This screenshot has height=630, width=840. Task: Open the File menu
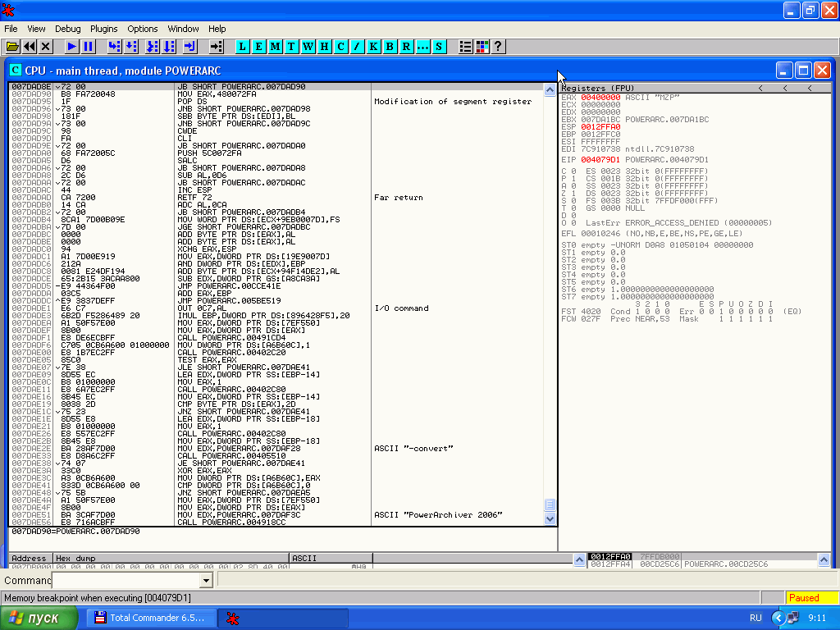11,29
